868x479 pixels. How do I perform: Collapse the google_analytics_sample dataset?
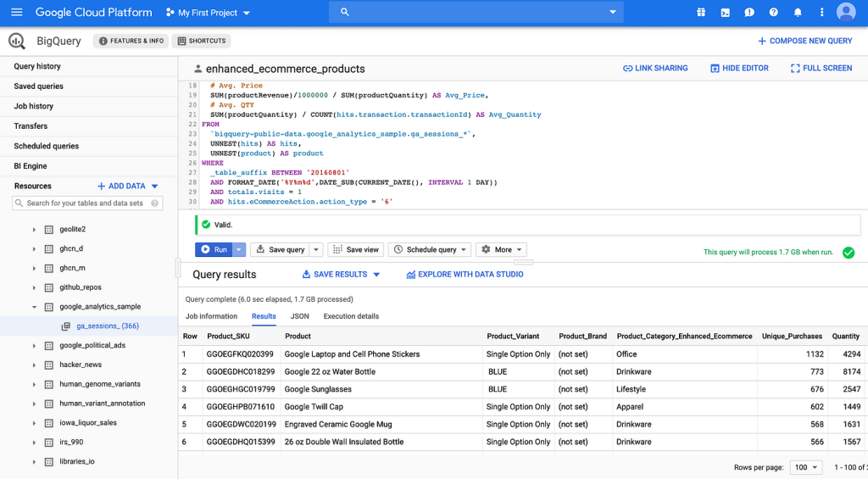[x=34, y=307]
